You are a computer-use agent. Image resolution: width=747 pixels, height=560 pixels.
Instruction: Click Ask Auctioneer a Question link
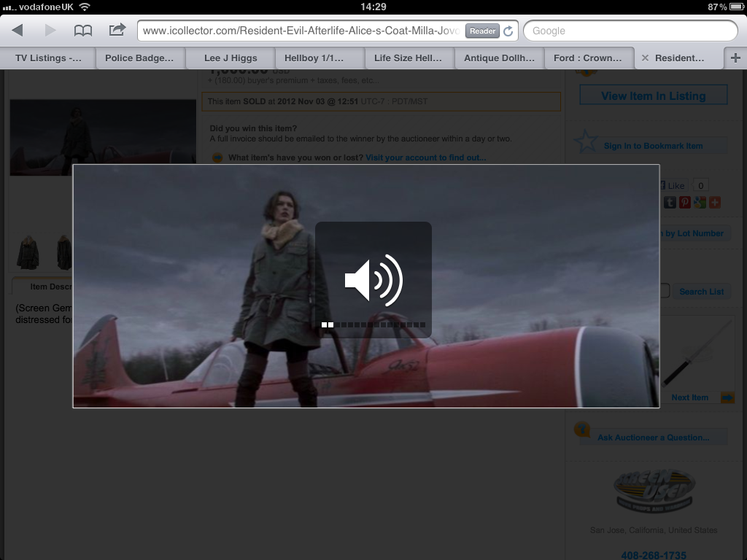pos(653,437)
